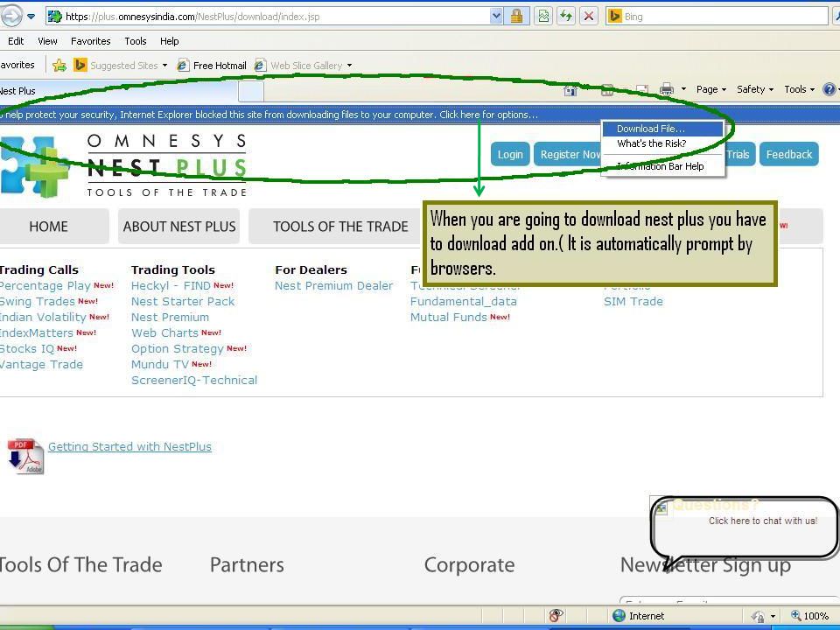Open Vantage Trade link
840x630 pixels.
[41, 364]
